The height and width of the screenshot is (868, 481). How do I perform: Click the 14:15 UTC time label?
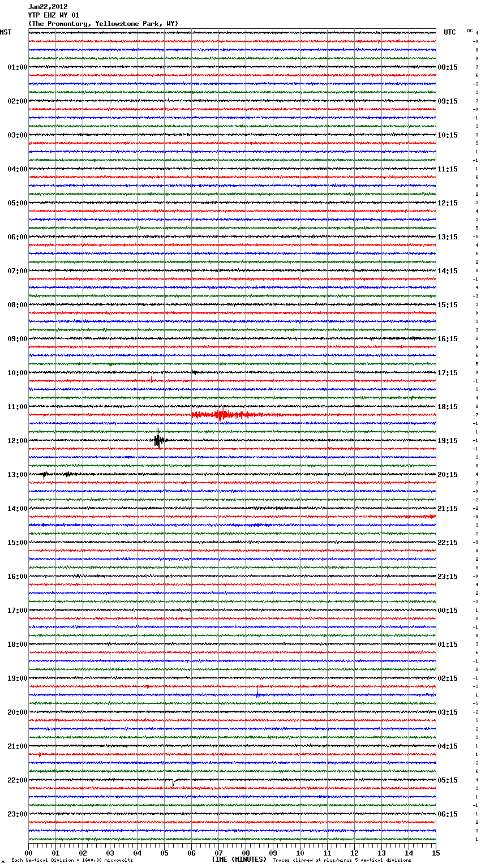(448, 271)
